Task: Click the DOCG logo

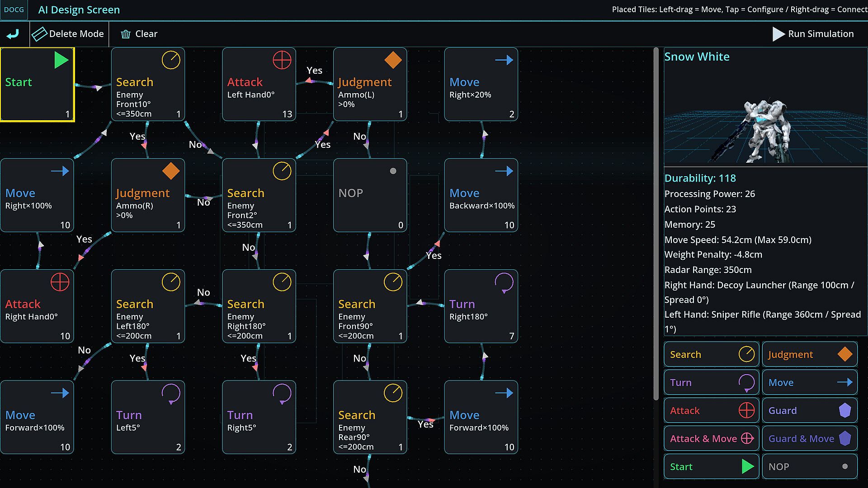Action: click(14, 9)
